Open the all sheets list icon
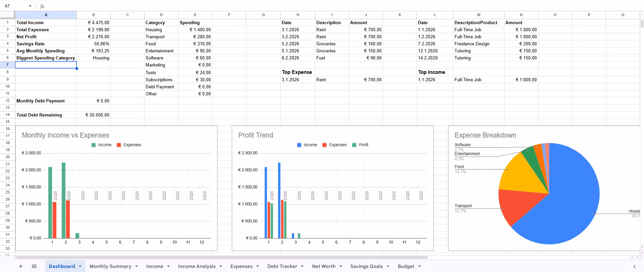The width and height of the screenshot is (644, 272). pyautogui.click(x=34, y=266)
